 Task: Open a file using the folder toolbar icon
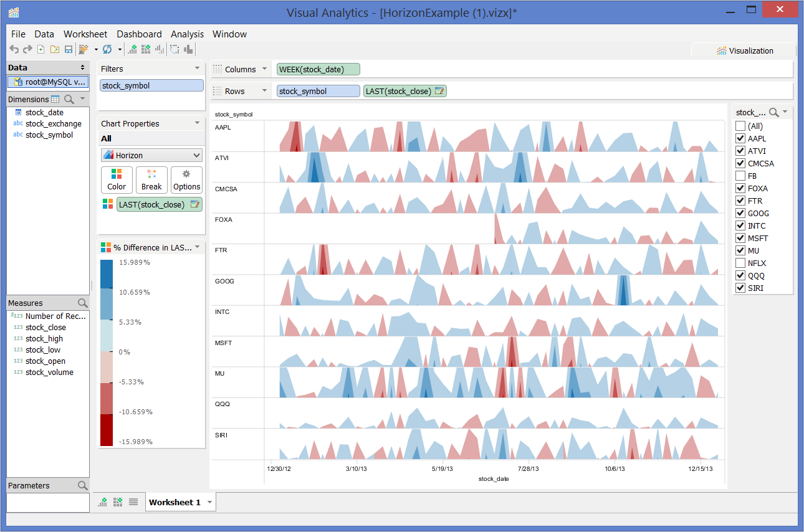55,50
